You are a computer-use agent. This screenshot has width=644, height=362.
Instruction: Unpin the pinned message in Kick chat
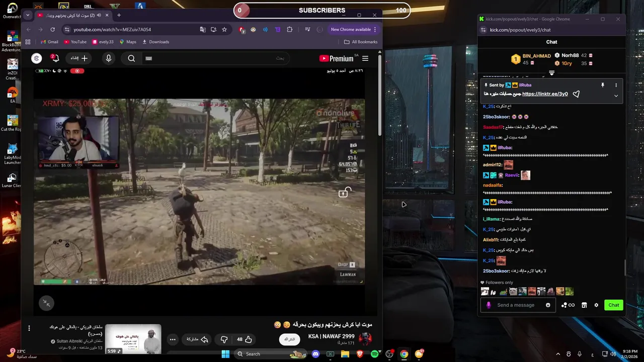pyautogui.click(x=603, y=85)
